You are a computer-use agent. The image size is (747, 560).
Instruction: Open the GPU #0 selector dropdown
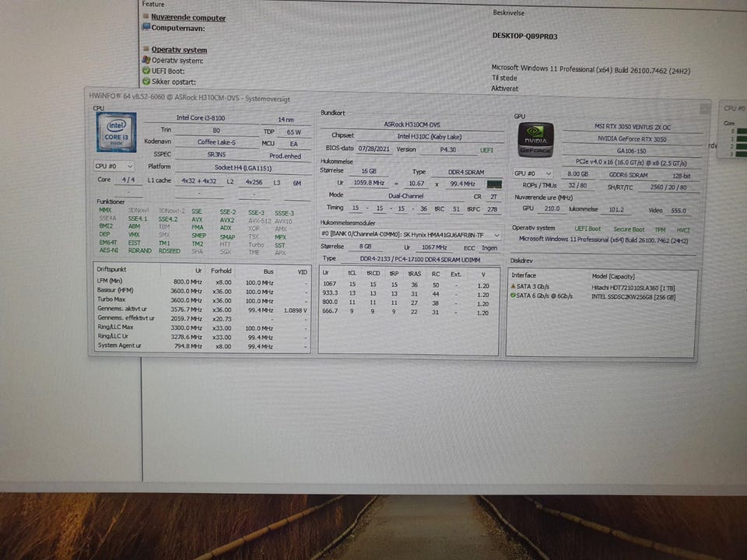click(532, 173)
